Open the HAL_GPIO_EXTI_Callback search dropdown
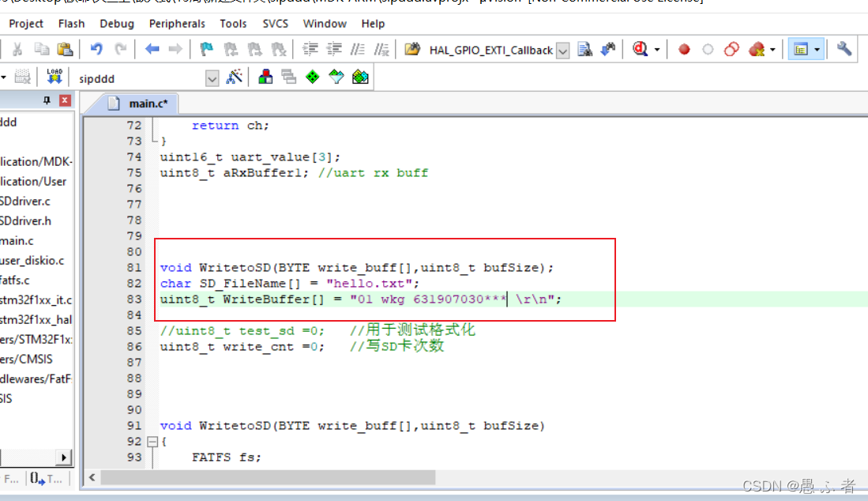This screenshot has height=501, width=868. click(x=562, y=51)
